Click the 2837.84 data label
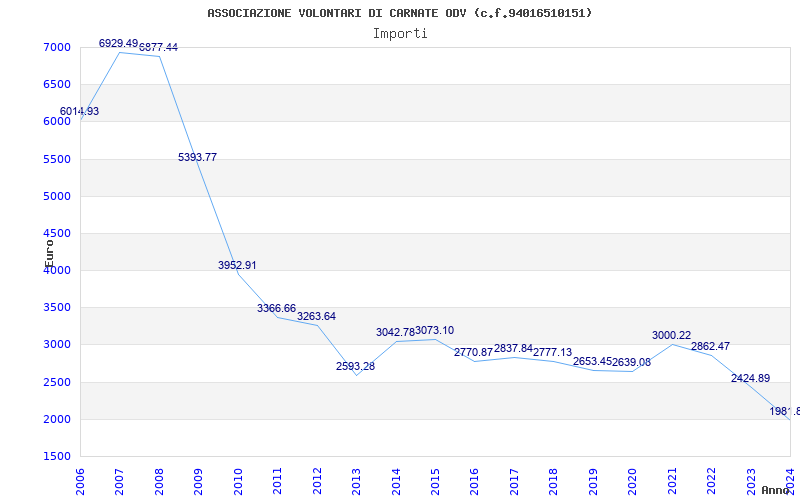The image size is (800, 500). tap(513, 348)
